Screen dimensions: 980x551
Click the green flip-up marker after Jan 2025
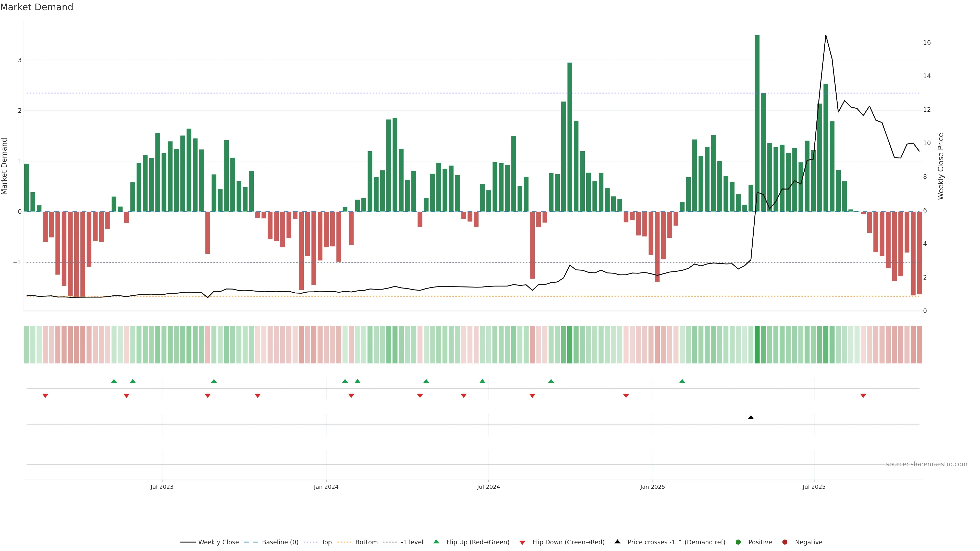(x=682, y=381)
